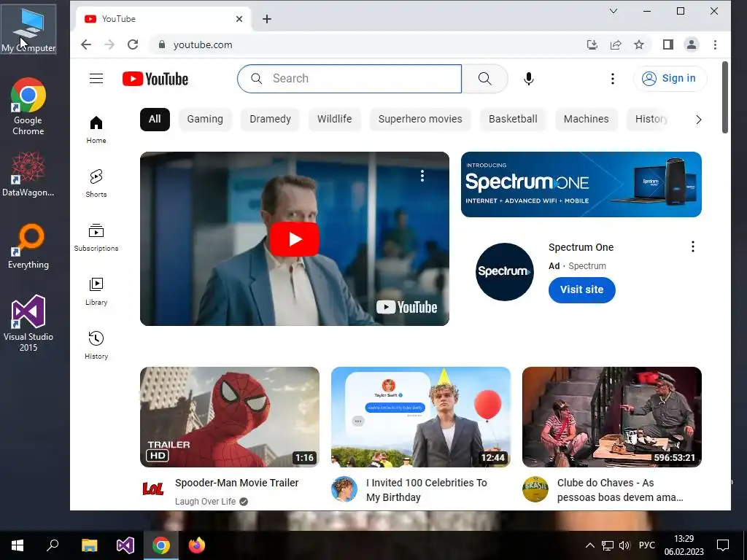Open the YouTube hamburger guide menu
This screenshot has height=560, width=747.
(96, 79)
